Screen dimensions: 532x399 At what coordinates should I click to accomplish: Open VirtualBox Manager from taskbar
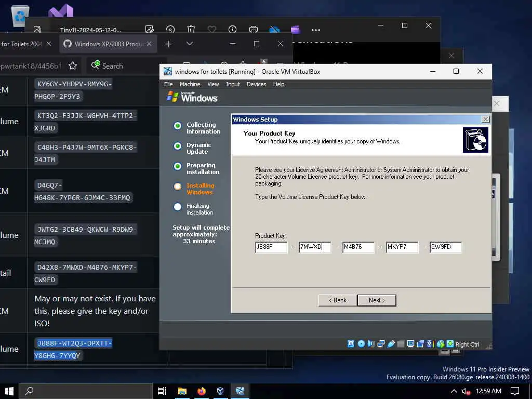pyautogui.click(x=220, y=391)
